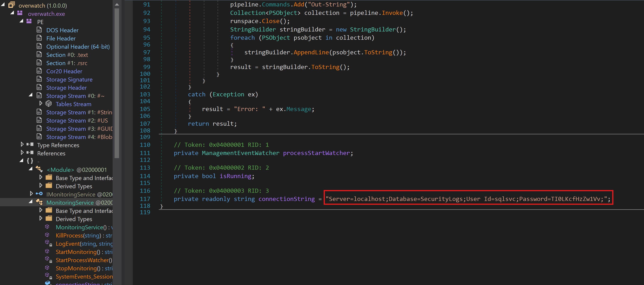
Task: Open Storage Signature entry
Action: (x=69, y=80)
